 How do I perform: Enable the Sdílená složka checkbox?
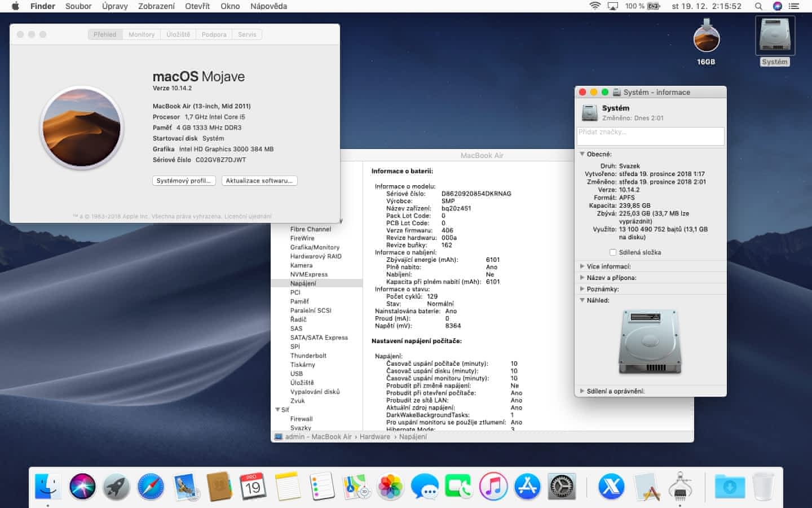613,252
